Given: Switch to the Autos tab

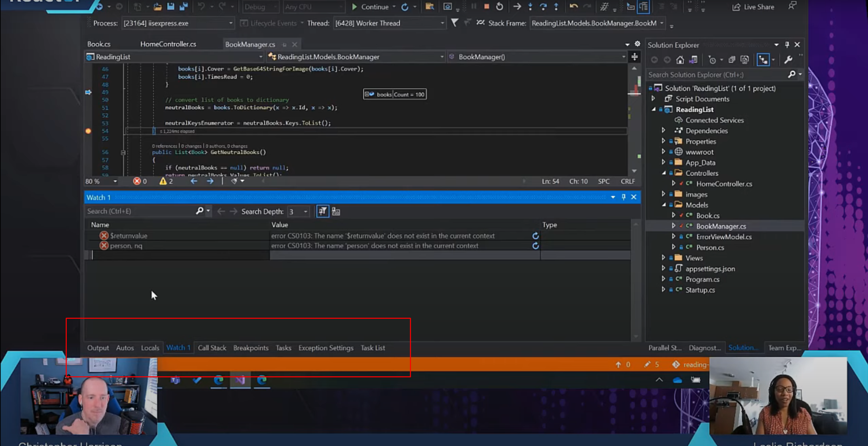Looking at the screenshot, I should pos(125,348).
